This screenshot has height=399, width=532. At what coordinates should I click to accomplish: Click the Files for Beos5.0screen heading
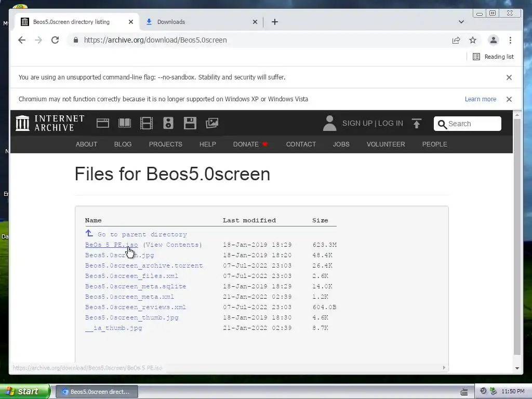coord(172,174)
